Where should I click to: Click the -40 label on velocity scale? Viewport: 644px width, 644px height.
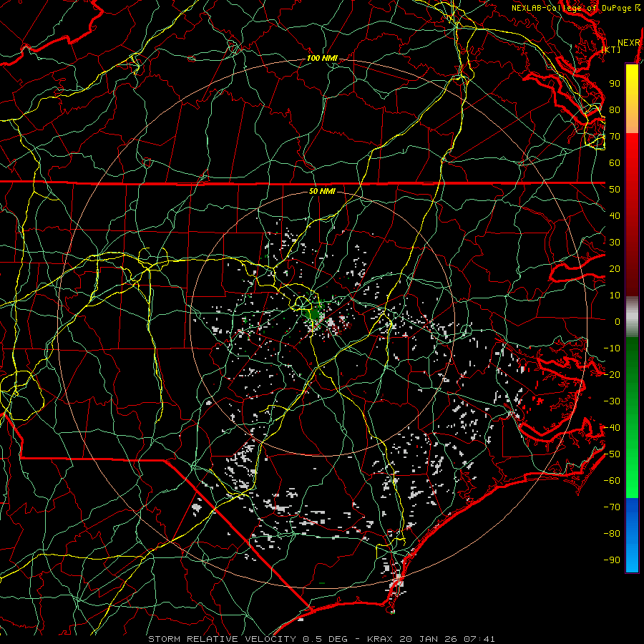(612, 428)
